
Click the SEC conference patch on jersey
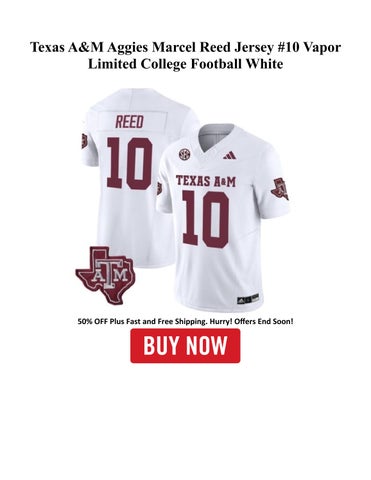coord(184,154)
